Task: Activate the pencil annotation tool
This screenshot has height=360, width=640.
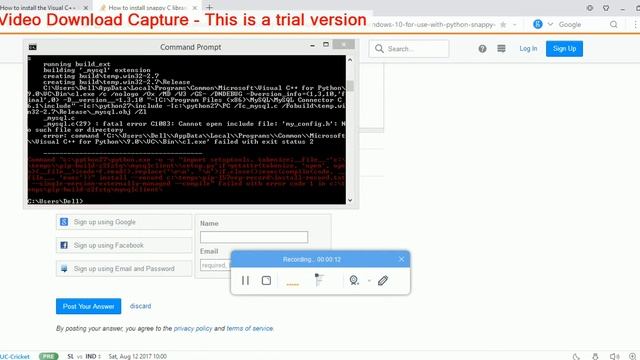Action: click(x=383, y=280)
